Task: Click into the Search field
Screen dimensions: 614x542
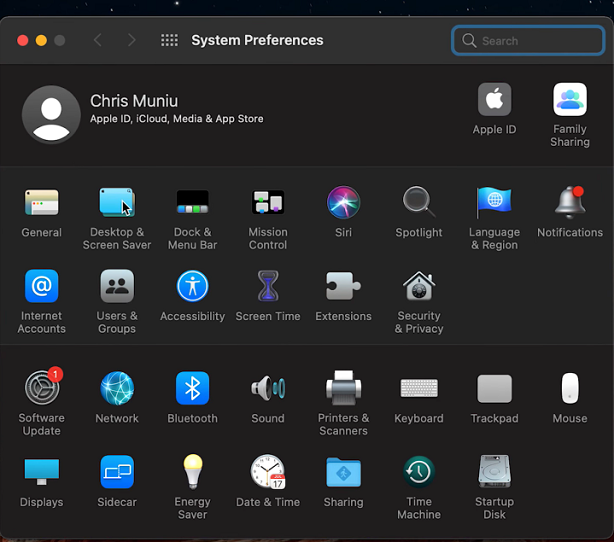Action: pyautogui.click(x=527, y=40)
